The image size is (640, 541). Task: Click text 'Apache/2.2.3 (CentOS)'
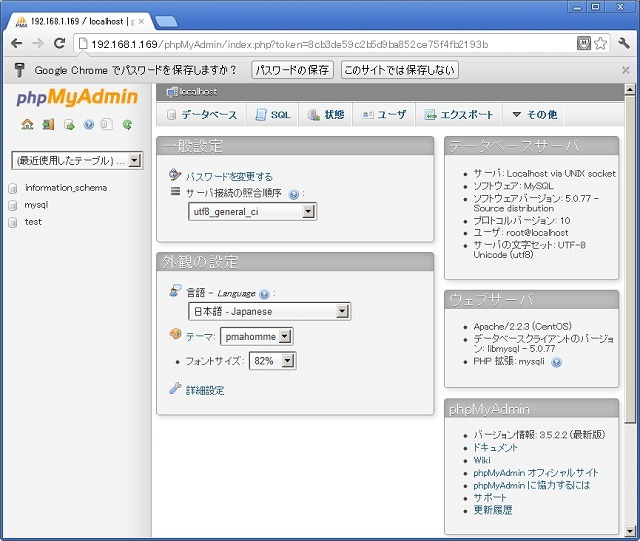click(522, 327)
